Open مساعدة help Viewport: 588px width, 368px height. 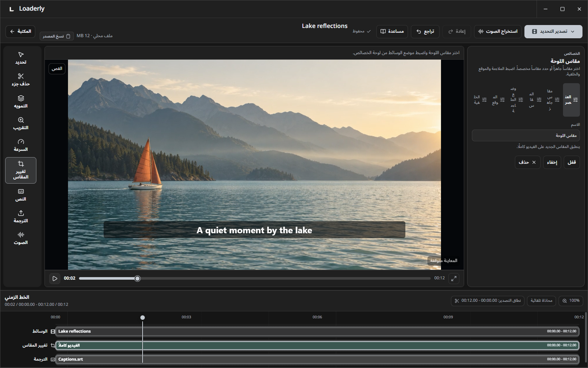(392, 31)
